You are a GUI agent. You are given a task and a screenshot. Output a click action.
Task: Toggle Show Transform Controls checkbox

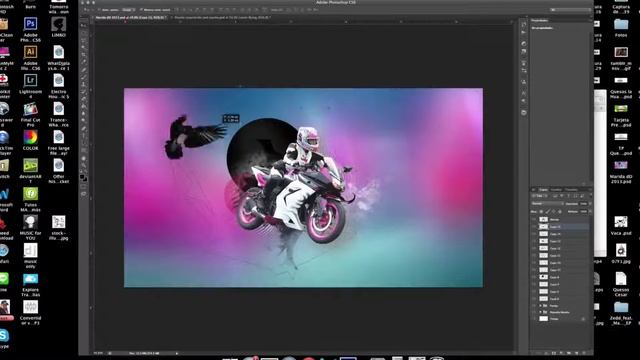coord(142,10)
